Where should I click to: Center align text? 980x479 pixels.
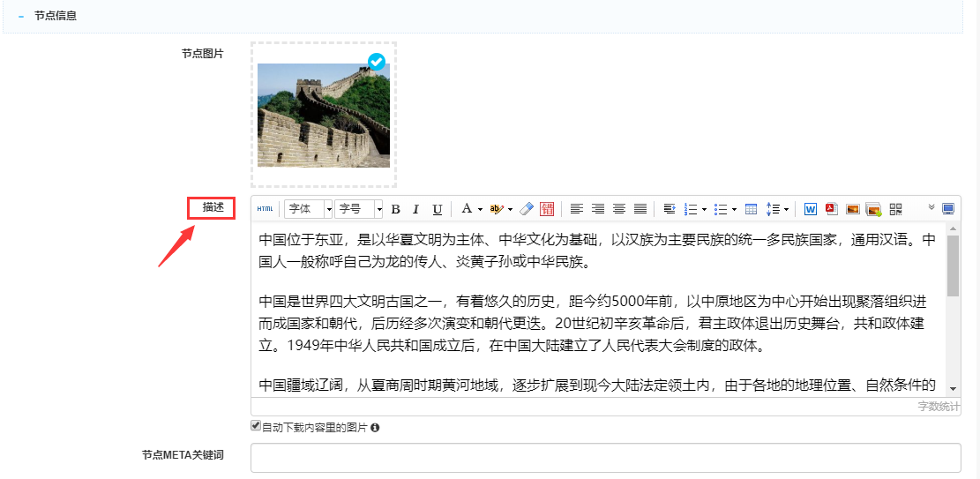618,209
